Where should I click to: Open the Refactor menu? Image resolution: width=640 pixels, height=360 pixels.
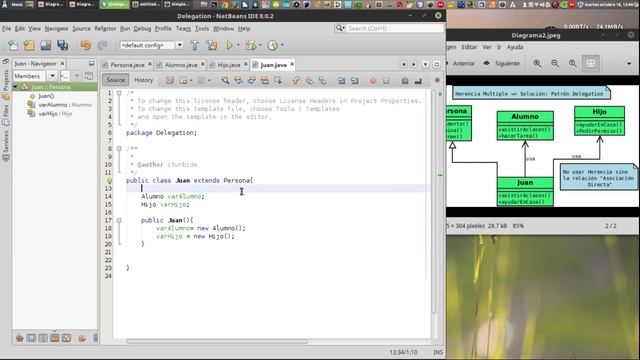pos(105,29)
